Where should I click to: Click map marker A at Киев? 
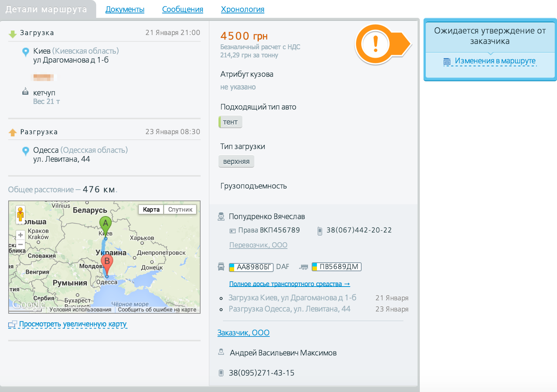[105, 225]
